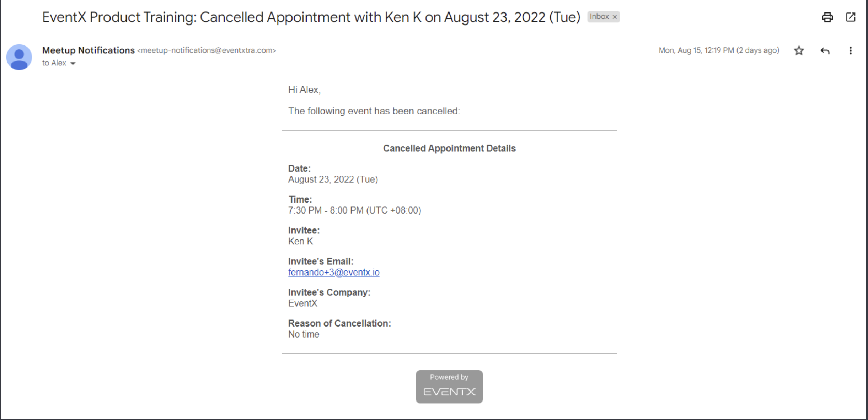The height and width of the screenshot is (420, 868).
Task: Click the sender's blue avatar icon
Action: (x=19, y=57)
